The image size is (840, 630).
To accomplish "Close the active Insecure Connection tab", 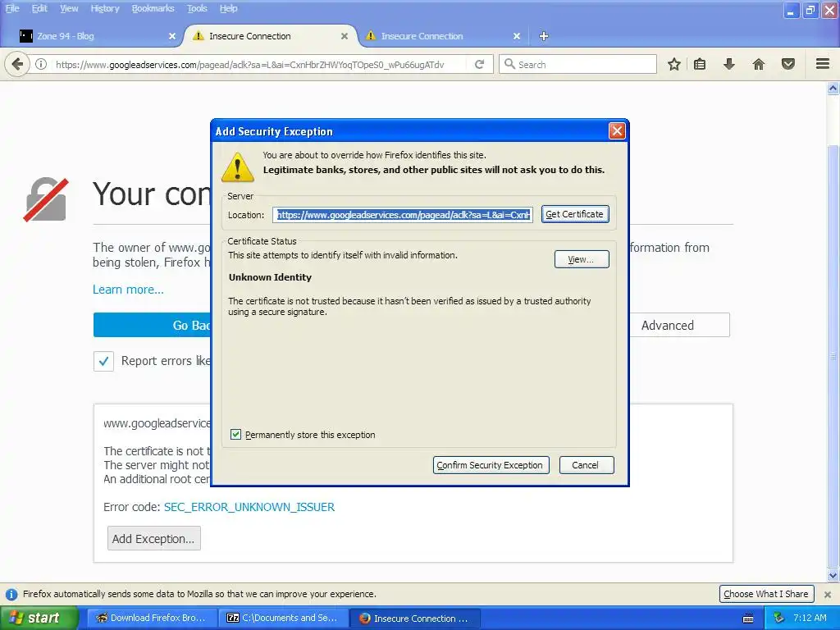I will (x=345, y=36).
